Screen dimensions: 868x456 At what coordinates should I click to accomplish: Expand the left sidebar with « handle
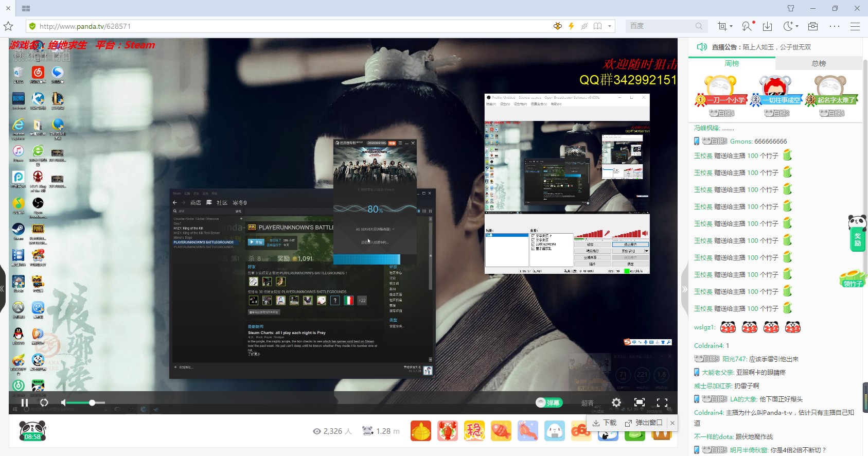[x=3, y=289]
